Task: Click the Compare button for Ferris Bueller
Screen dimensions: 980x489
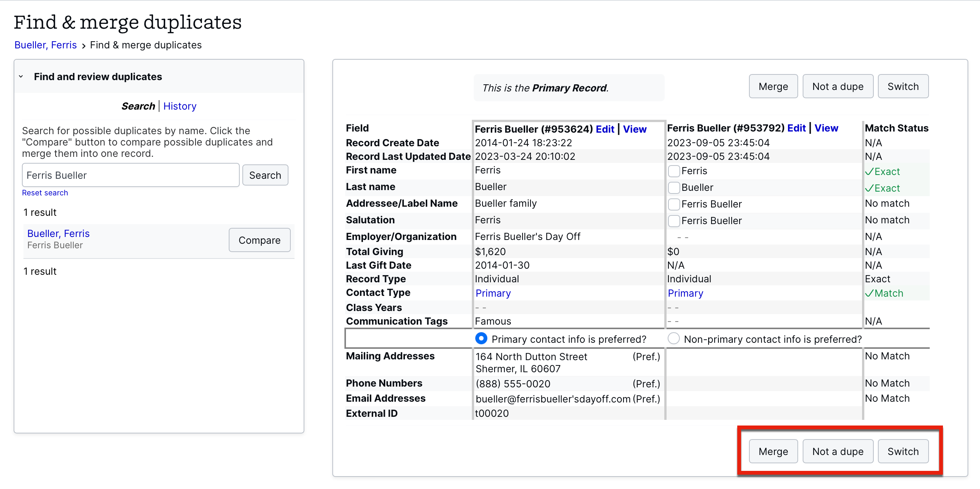Action: pos(259,240)
